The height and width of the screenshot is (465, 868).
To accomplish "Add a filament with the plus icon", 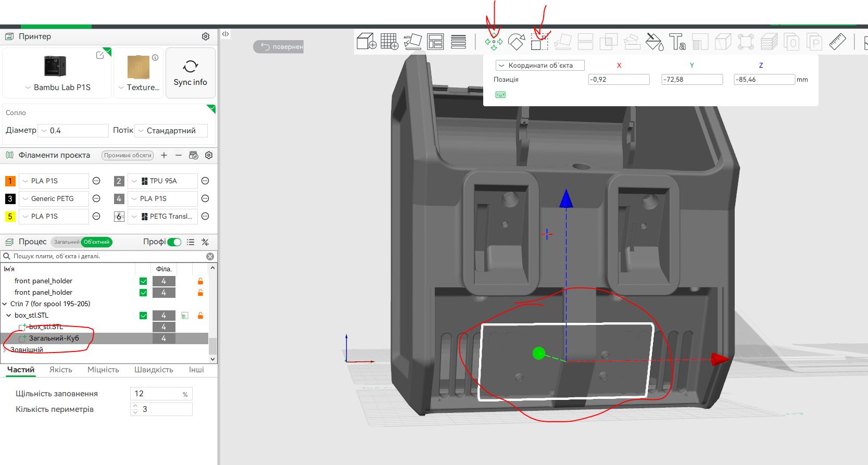I will [x=164, y=155].
